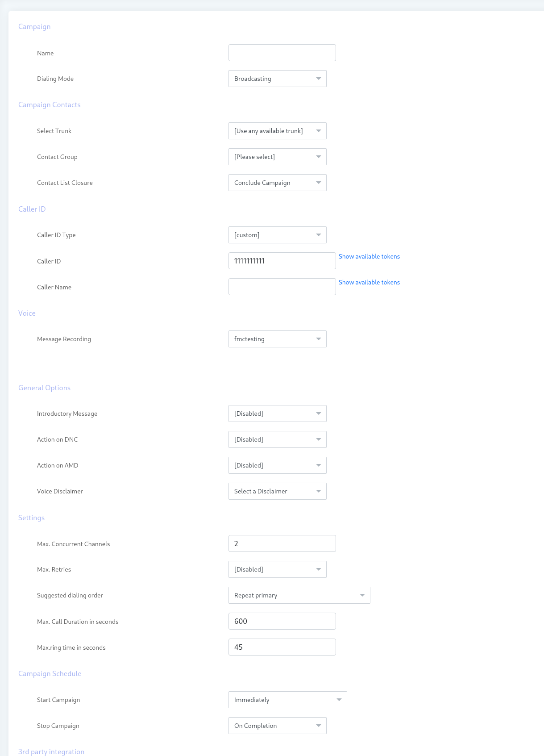Click the Campaign Contacts section heading

50,104
